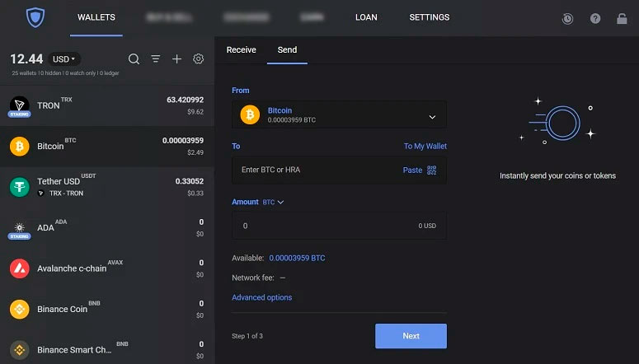Screen dimensions: 639x364
Task: Open the LOAN menu tab
Action: pyautogui.click(x=366, y=17)
